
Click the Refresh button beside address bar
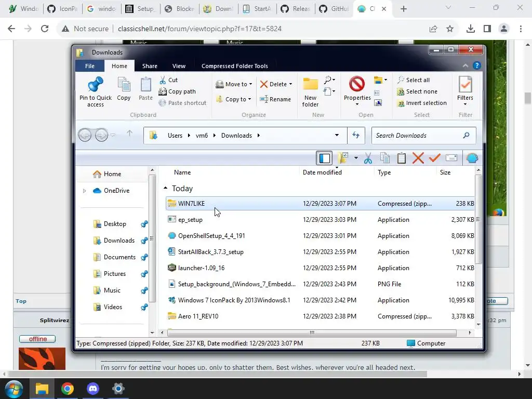tap(356, 135)
